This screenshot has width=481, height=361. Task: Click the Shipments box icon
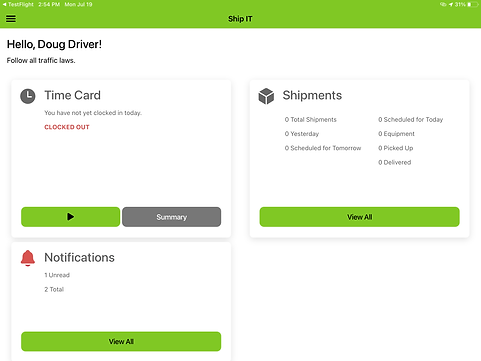click(x=266, y=96)
